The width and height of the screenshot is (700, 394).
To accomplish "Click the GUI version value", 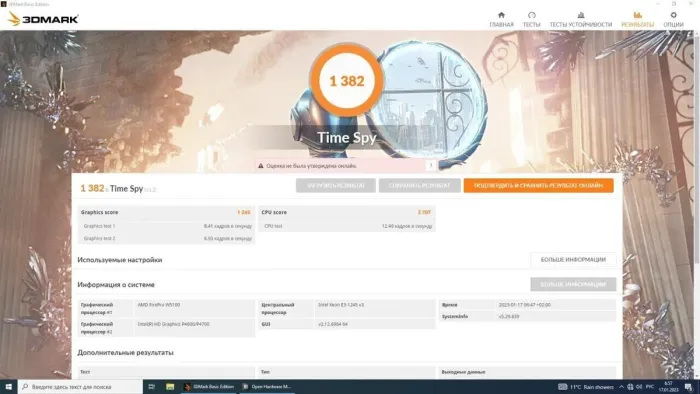I will coord(333,324).
